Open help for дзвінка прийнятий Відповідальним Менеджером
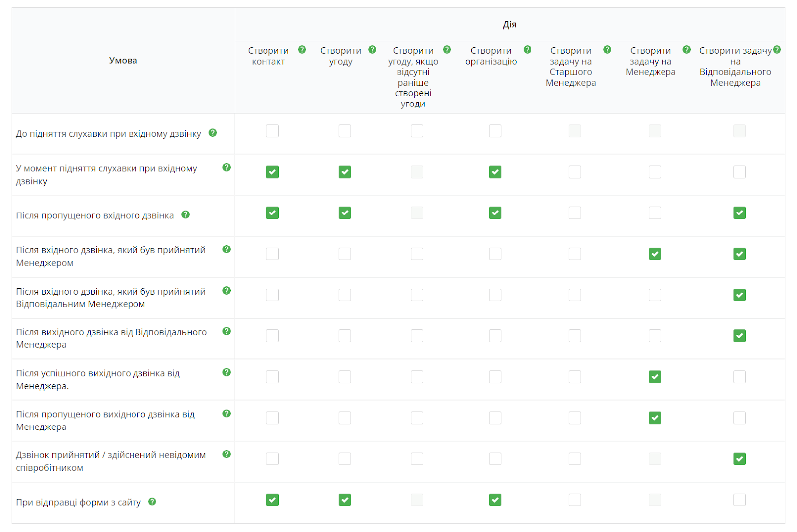The image size is (797, 532). pos(227,290)
